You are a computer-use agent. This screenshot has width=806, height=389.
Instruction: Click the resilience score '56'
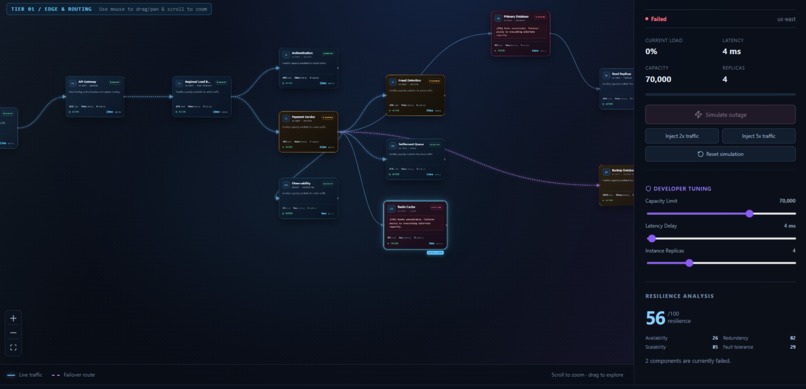(x=655, y=318)
